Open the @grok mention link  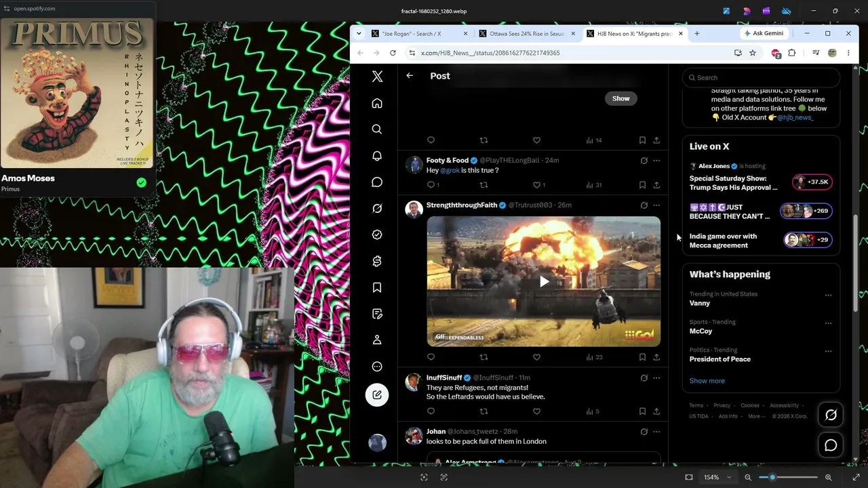pyautogui.click(x=450, y=170)
